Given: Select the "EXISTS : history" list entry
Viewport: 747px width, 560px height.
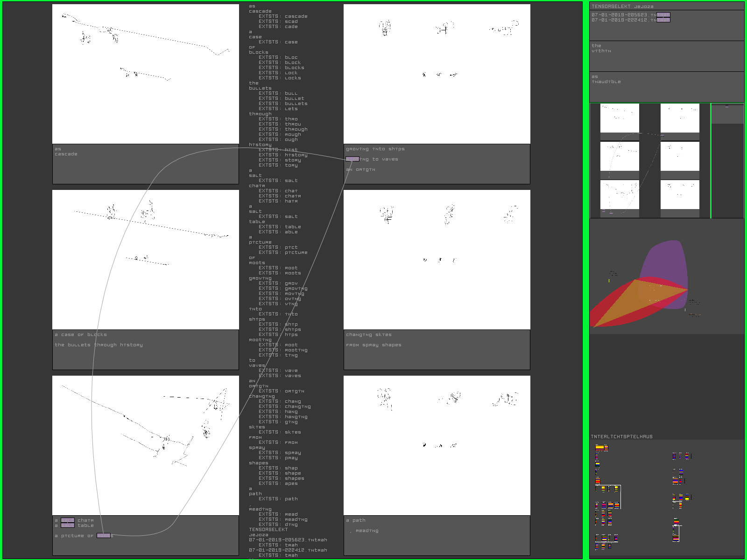Looking at the screenshot, I should coord(283,155).
